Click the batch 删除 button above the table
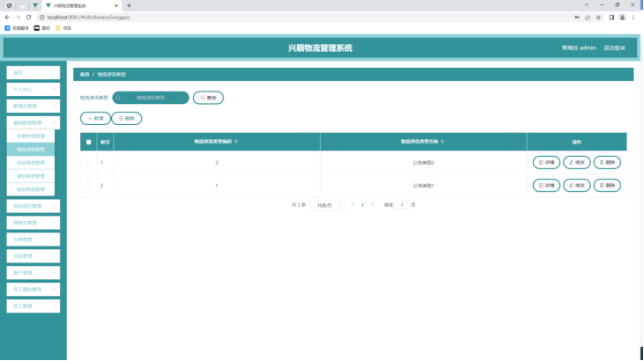 click(127, 118)
